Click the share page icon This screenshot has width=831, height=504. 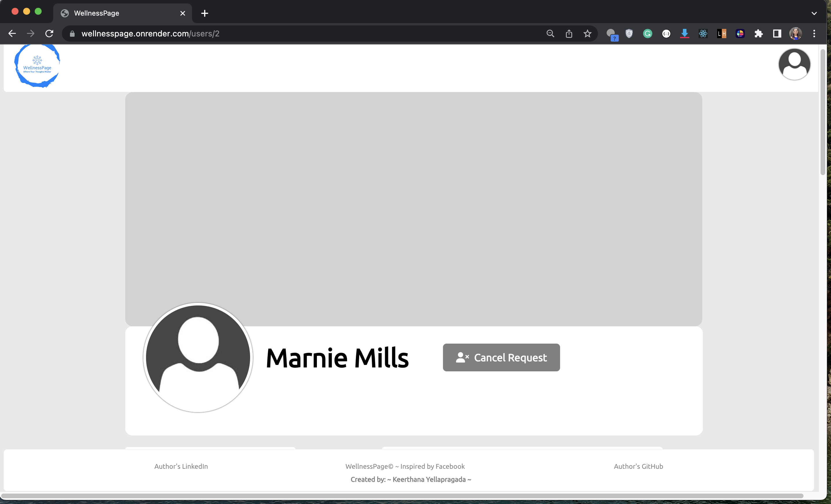pos(569,34)
